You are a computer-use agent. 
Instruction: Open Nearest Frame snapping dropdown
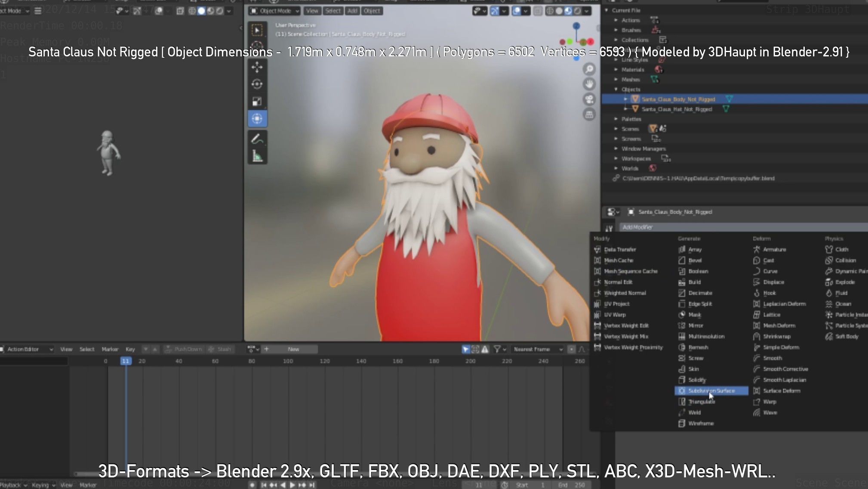tap(537, 350)
